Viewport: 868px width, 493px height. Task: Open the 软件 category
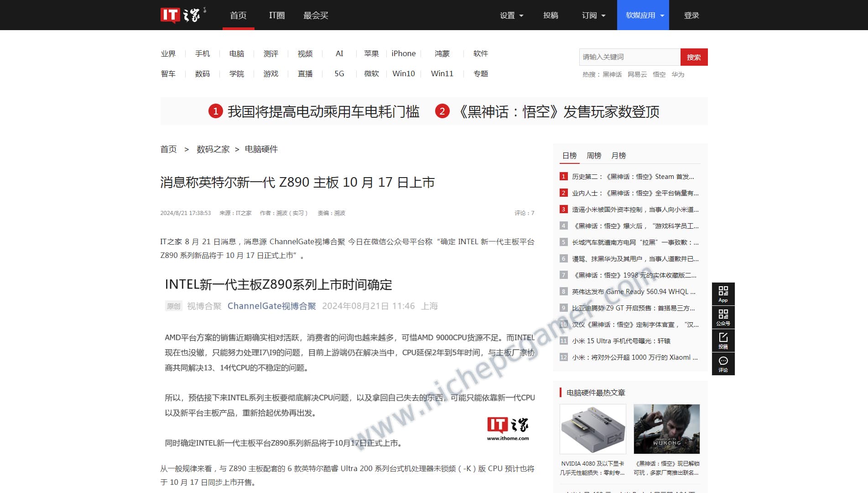(x=481, y=53)
